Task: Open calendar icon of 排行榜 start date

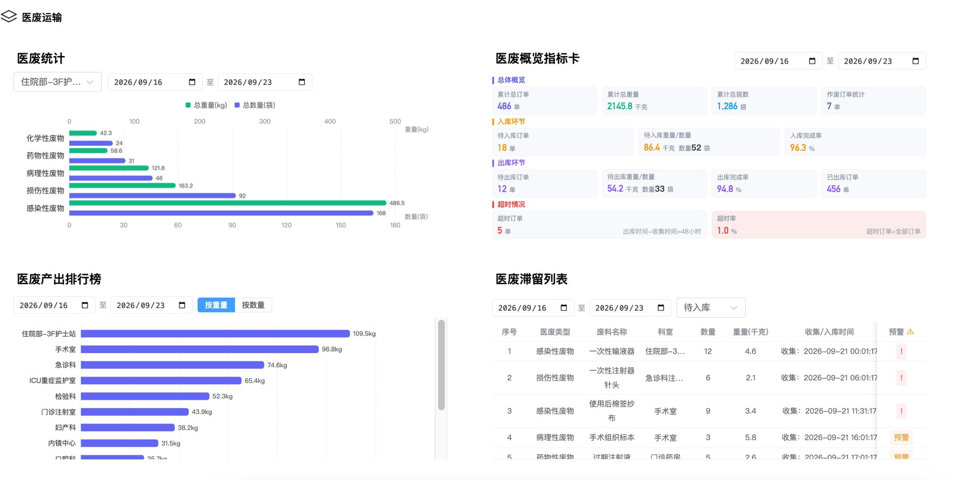Action: (x=85, y=305)
